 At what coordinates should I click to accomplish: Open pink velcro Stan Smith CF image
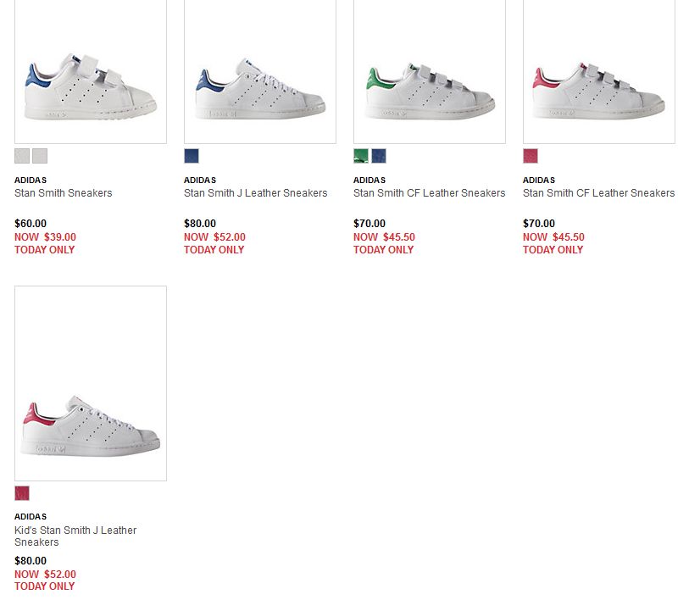pyautogui.click(x=599, y=71)
